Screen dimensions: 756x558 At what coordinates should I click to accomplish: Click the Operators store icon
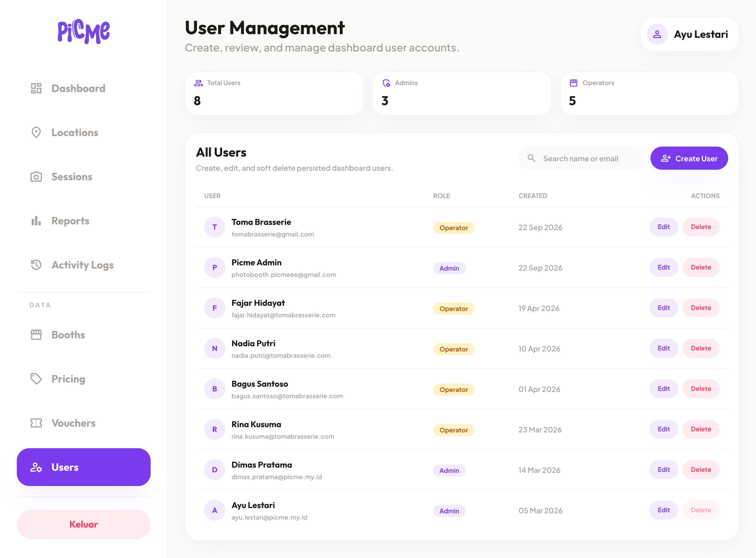pyautogui.click(x=573, y=83)
